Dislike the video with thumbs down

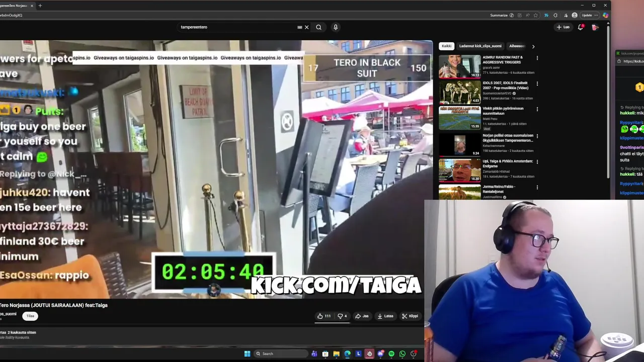pos(342,316)
